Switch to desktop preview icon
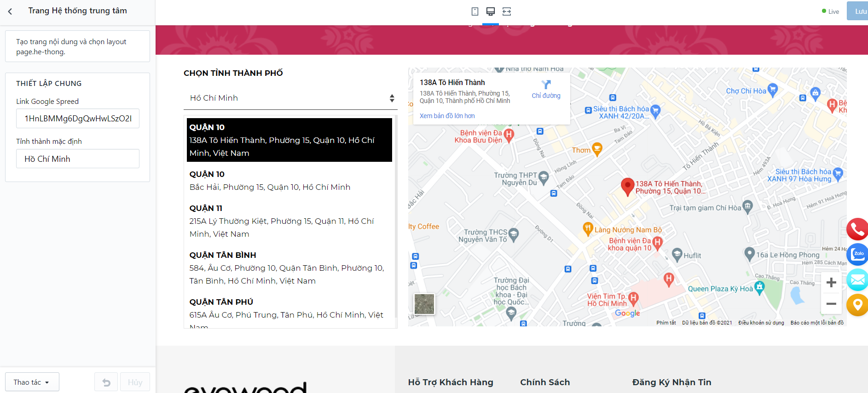The image size is (868, 393). coord(491,11)
